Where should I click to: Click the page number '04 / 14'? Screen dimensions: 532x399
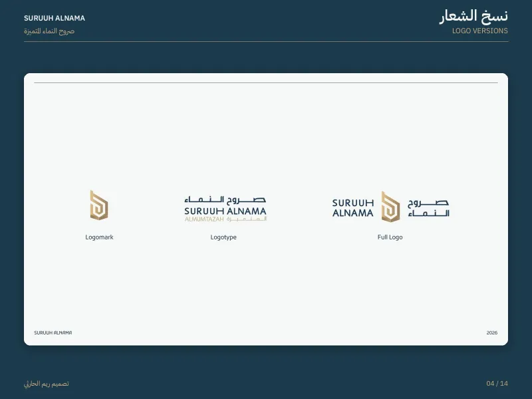click(497, 384)
